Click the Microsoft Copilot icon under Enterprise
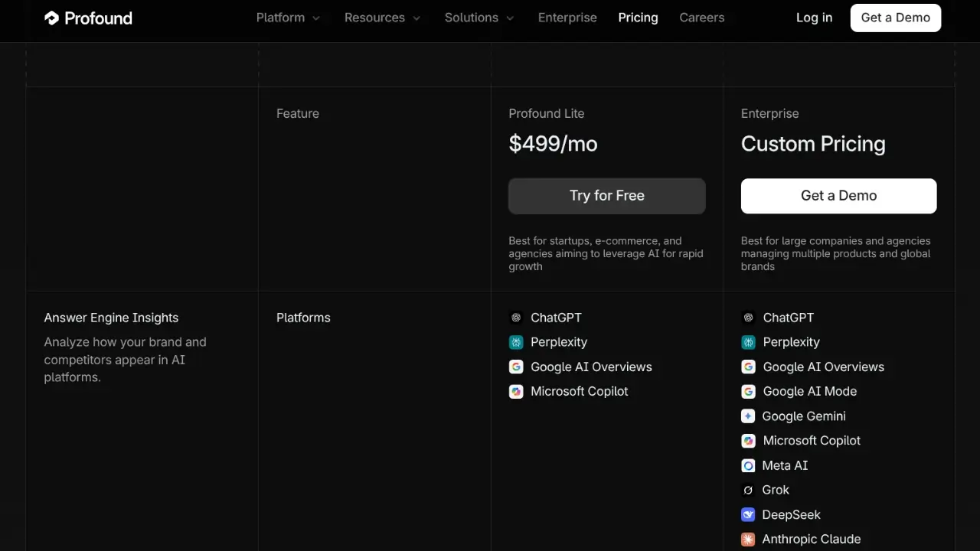The width and height of the screenshot is (980, 551). pyautogui.click(x=749, y=441)
